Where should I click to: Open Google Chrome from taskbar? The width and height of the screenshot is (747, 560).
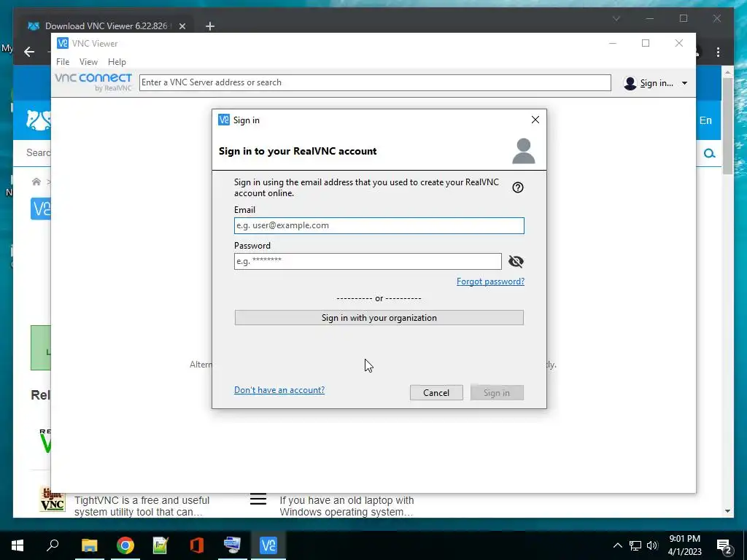tap(125, 545)
